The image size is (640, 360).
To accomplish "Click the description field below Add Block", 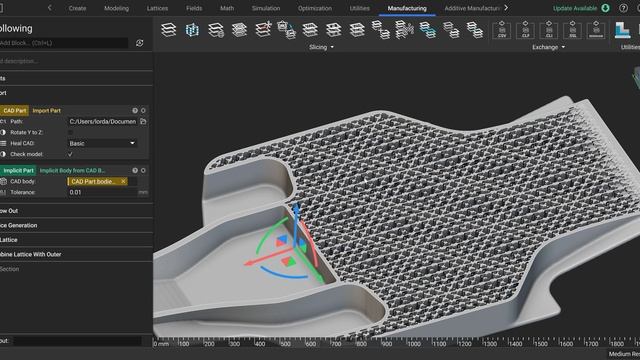I will (76, 61).
